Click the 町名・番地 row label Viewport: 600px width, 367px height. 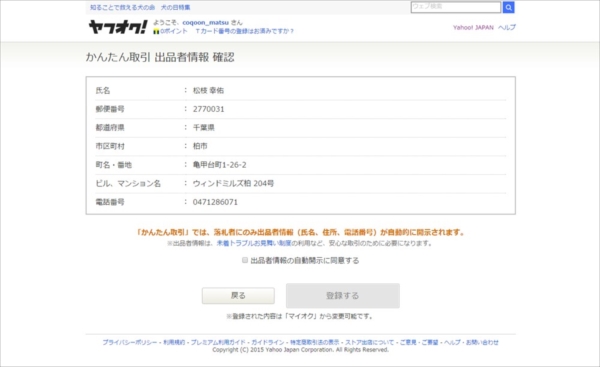point(114,165)
